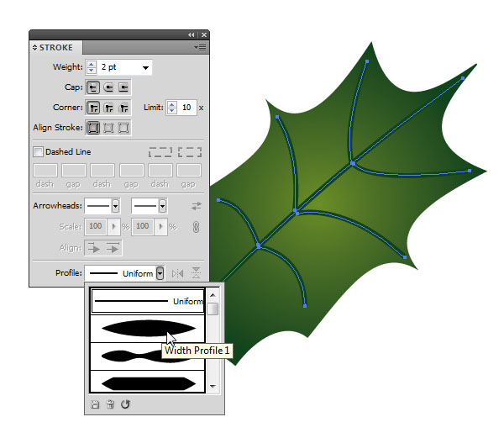Align stroke to inside
The height and width of the screenshot is (438, 504).
point(108,128)
